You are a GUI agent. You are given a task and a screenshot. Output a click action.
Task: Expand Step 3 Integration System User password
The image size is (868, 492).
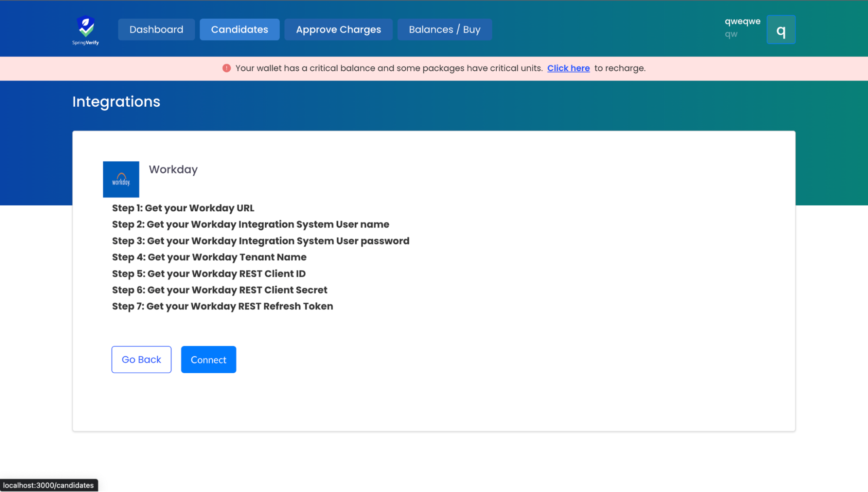coord(260,241)
